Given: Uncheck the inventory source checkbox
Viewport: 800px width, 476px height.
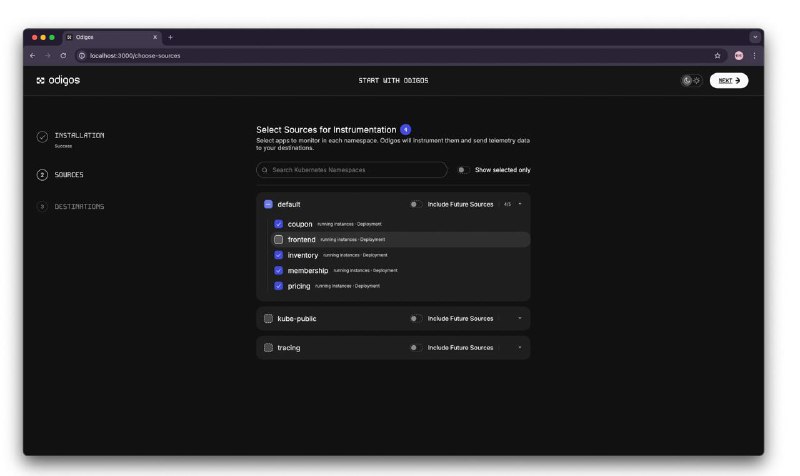Looking at the screenshot, I should point(279,255).
